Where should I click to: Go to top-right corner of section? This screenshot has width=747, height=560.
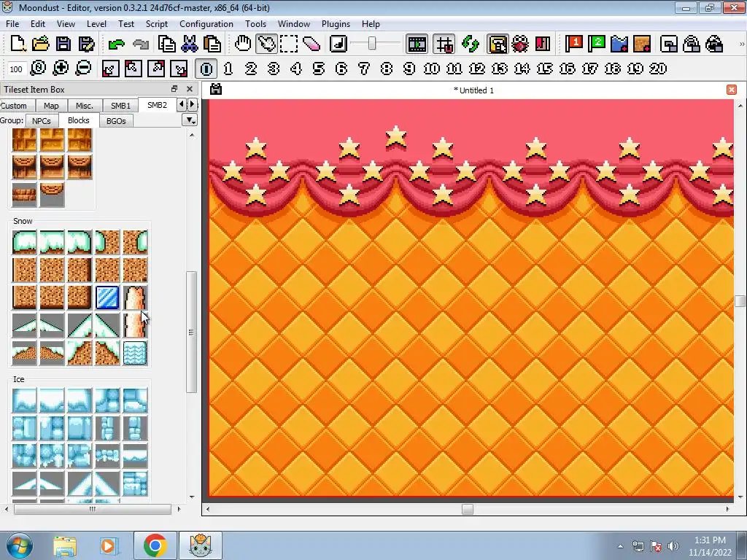[x=156, y=69]
